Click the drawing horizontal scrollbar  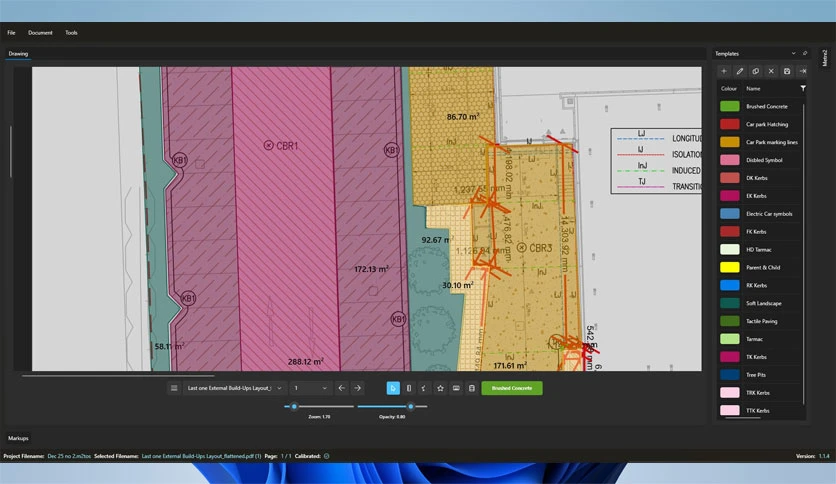118,376
